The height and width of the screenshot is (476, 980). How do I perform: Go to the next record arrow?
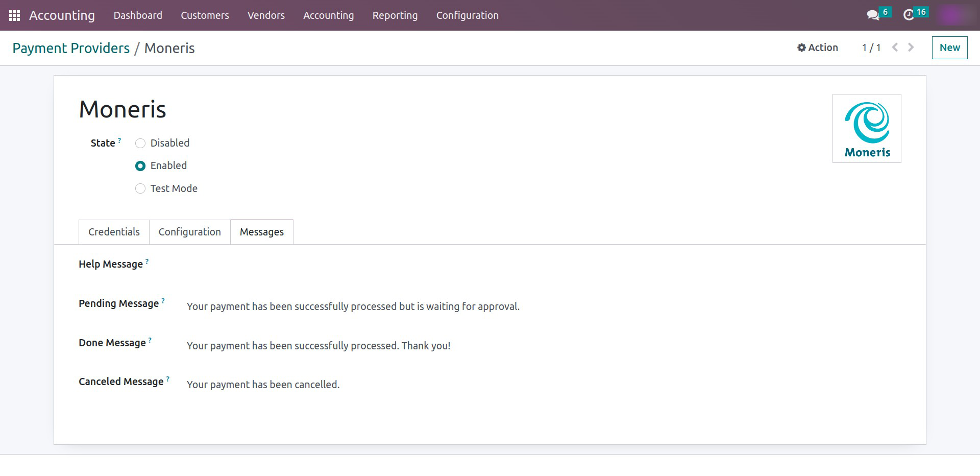click(x=911, y=47)
